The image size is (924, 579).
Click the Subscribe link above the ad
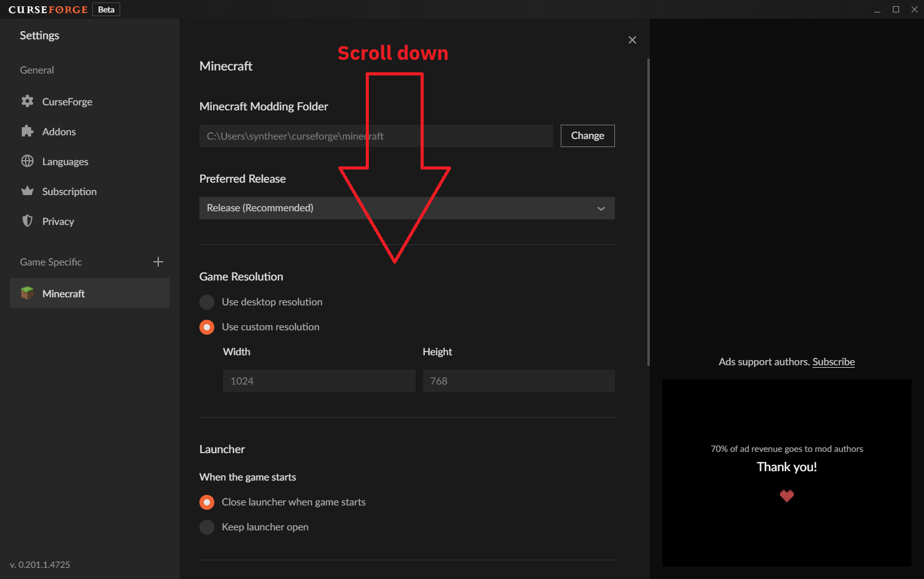(834, 361)
